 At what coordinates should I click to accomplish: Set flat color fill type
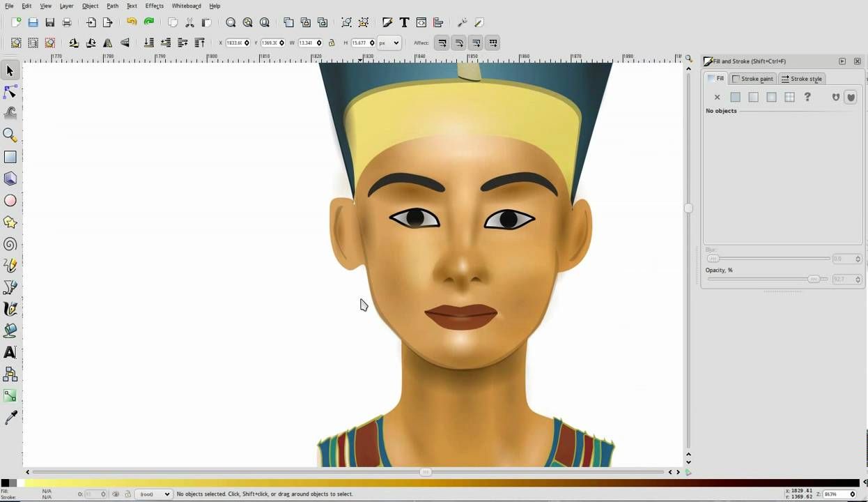pyautogui.click(x=735, y=97)
